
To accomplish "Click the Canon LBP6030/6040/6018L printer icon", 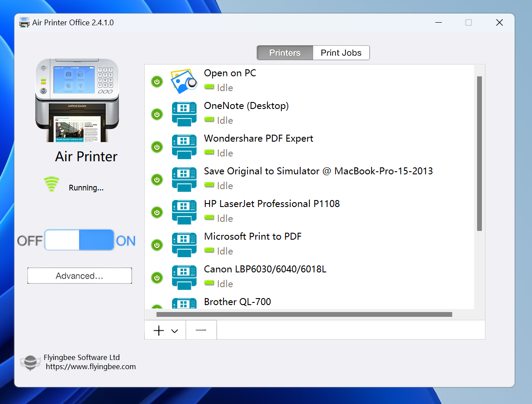I will [184, 277].
